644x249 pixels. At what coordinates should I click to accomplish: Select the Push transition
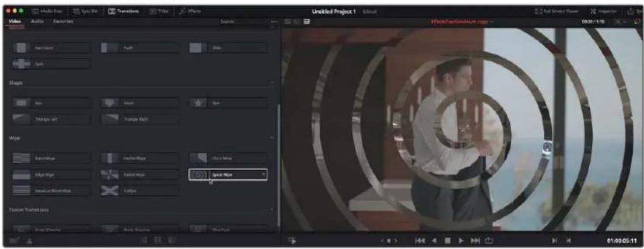click(x=139, y=48)
